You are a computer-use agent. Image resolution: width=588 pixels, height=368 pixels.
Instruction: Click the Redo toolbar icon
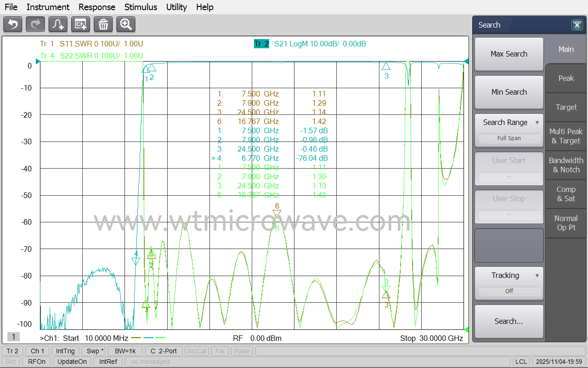pyautogui.click(x=35, y=24)
